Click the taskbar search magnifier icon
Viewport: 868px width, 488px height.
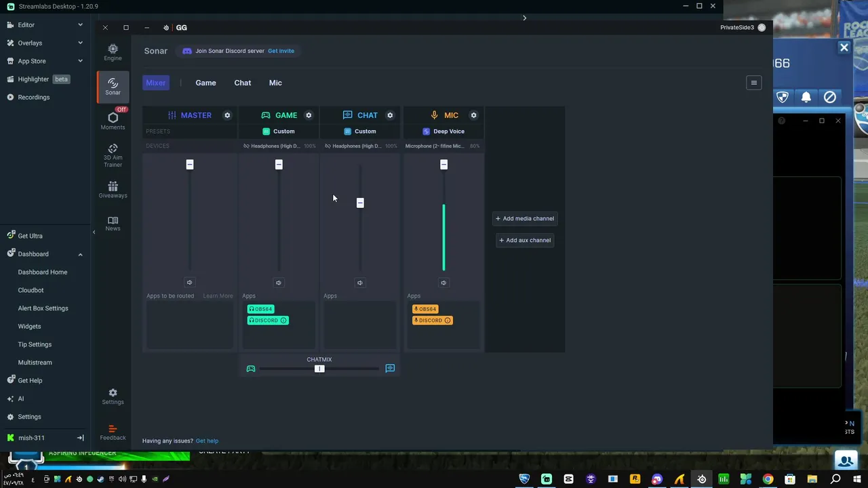pos(835,479)
